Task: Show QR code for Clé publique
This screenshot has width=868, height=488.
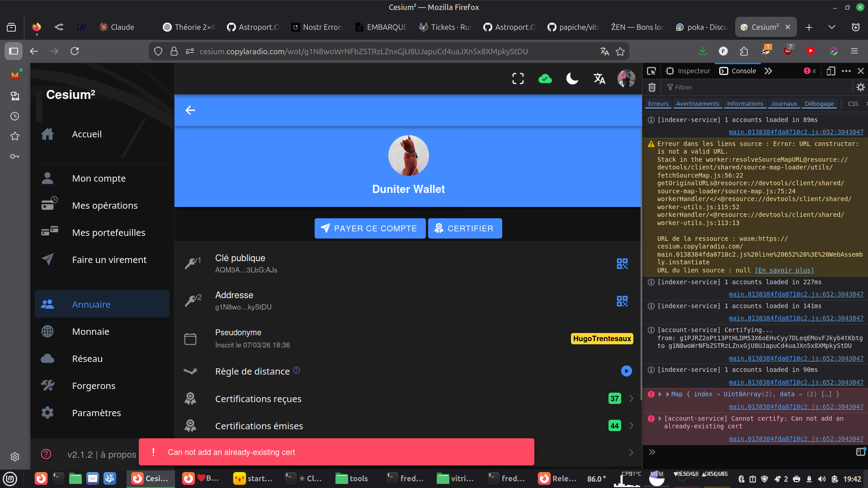Action: pyautogui.click(x=622, y=264)
